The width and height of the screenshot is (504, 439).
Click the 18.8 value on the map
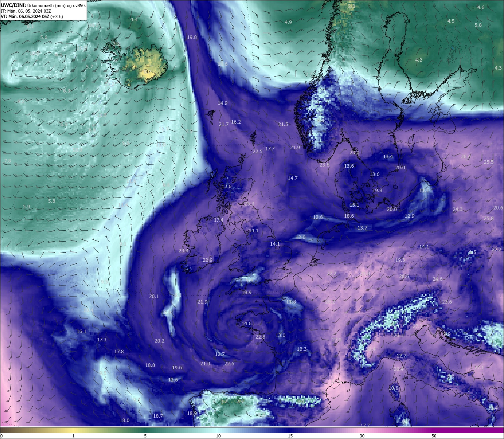click(150, 365)
